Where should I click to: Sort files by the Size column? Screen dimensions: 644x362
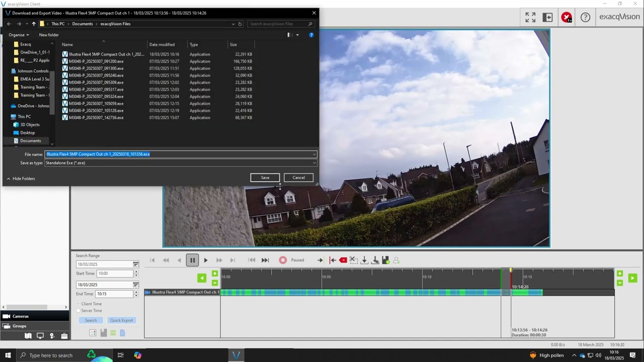point(241,45)
